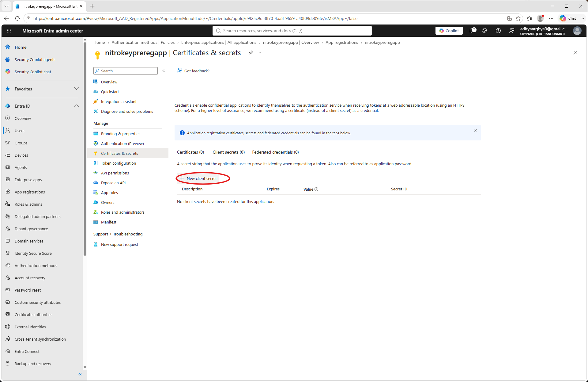Screen dimensions: 588x382
Task: Open Security Copilot agents
Action: click(x=35, y=59)
